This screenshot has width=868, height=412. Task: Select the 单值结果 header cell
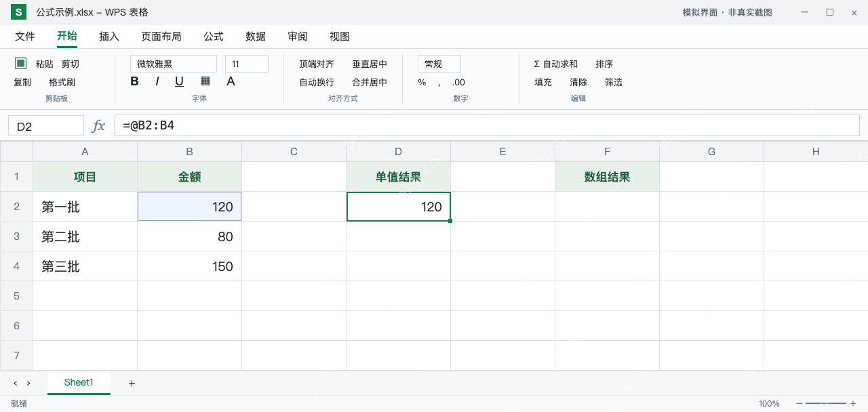click(398, 177)
